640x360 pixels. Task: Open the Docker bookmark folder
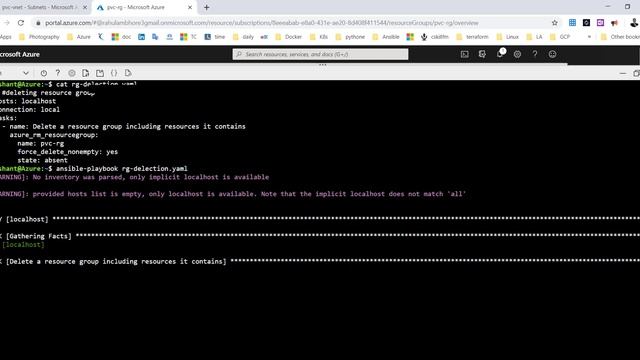coord(289,37)
